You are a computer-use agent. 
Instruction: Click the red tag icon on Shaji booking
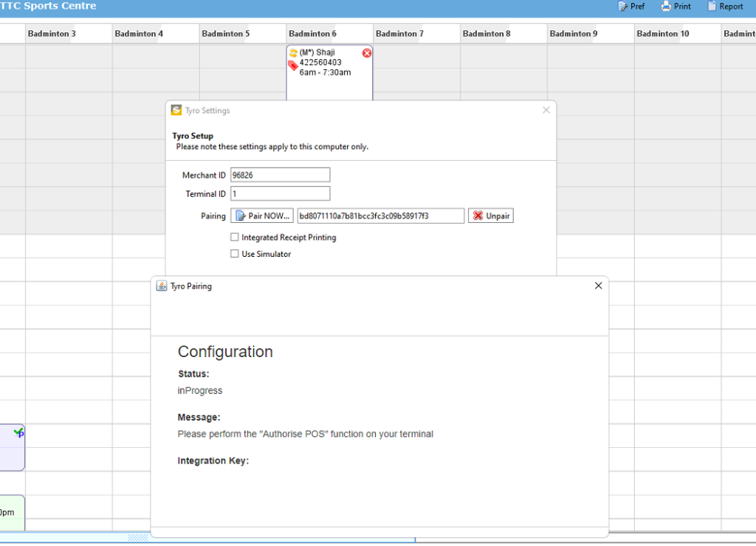pyautogui.click(x=292, y=66)
